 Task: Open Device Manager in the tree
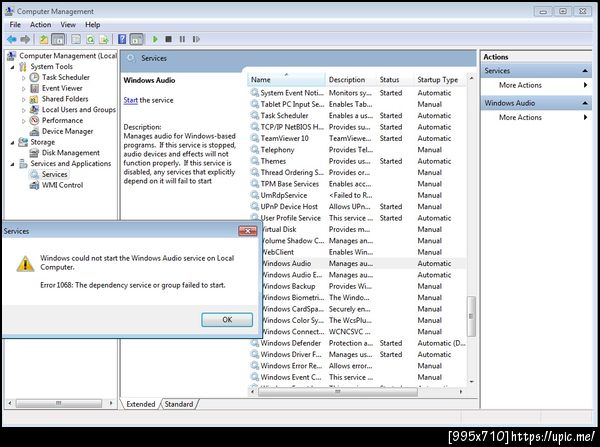[68, 131]
